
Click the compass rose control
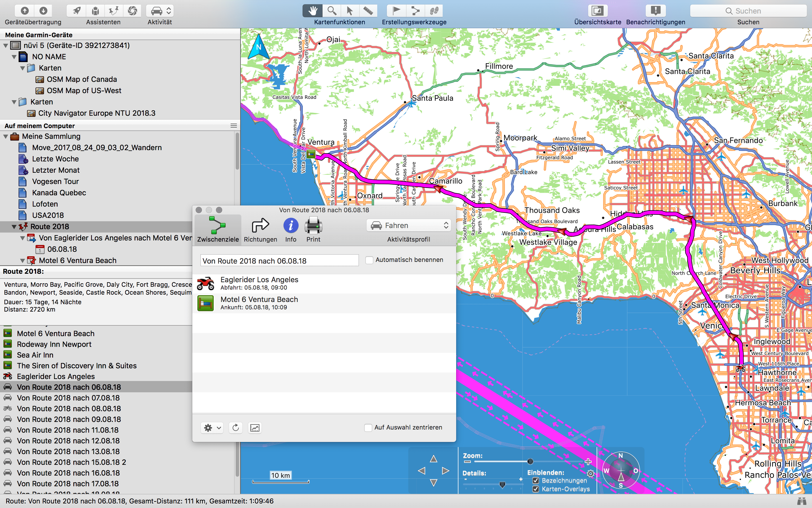[621, 470]
